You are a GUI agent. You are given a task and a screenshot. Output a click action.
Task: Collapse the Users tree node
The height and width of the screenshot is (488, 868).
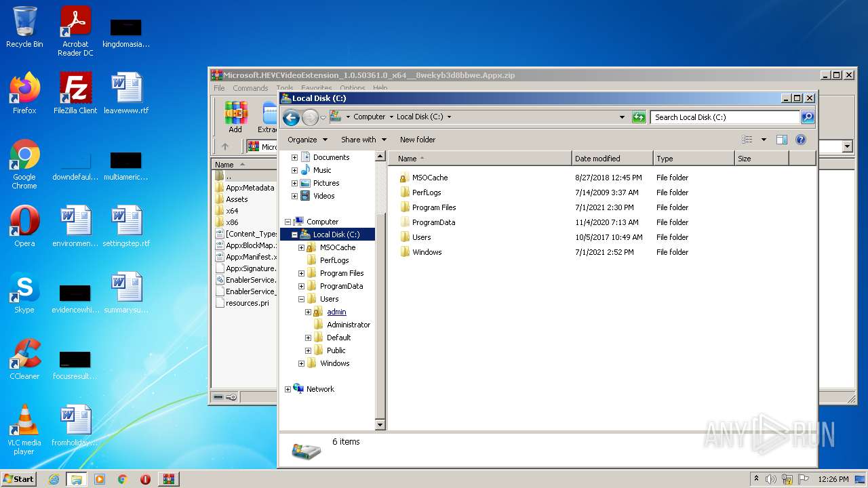pyautogui.click(x=301, y=299)
